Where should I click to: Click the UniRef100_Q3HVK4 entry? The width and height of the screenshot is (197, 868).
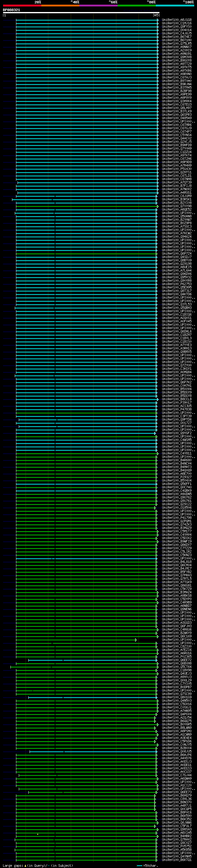[x=177, y=101]
